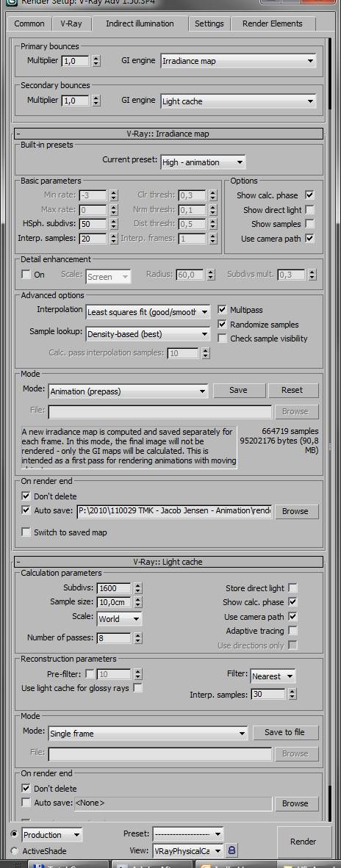Toggle Irradiance map Don't delete checkbox

26,496
